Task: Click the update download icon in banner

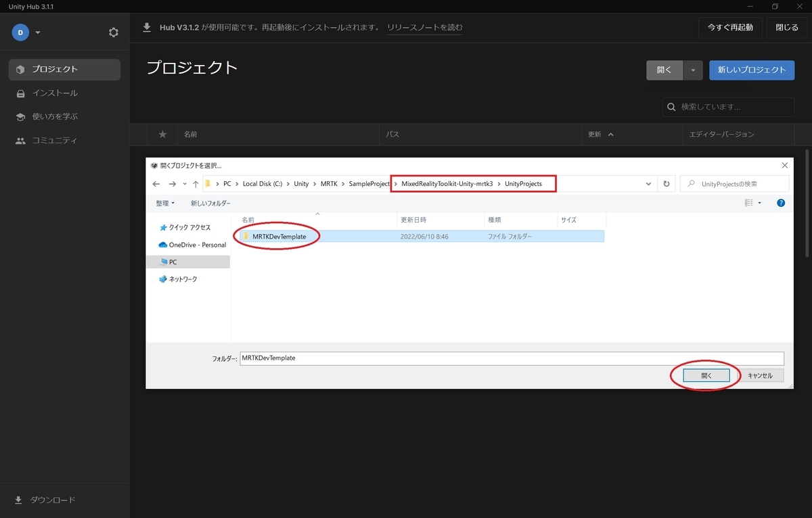Action: coord(147,28)
